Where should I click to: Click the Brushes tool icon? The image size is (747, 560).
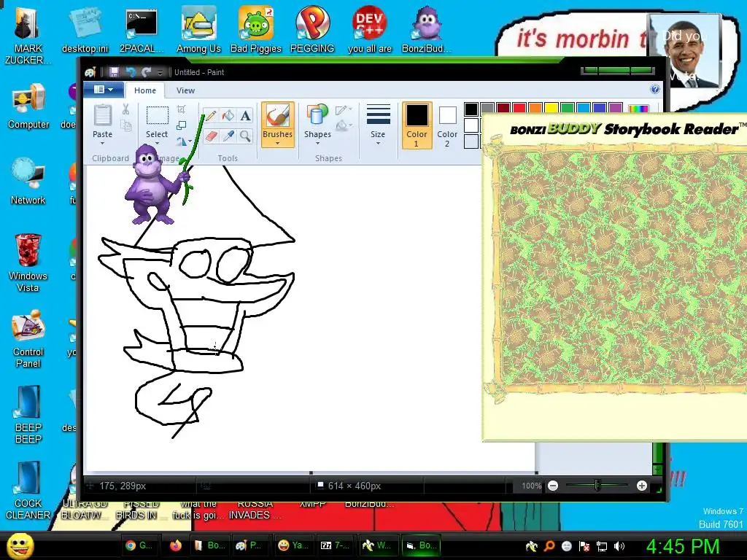(x=277, y=116)
